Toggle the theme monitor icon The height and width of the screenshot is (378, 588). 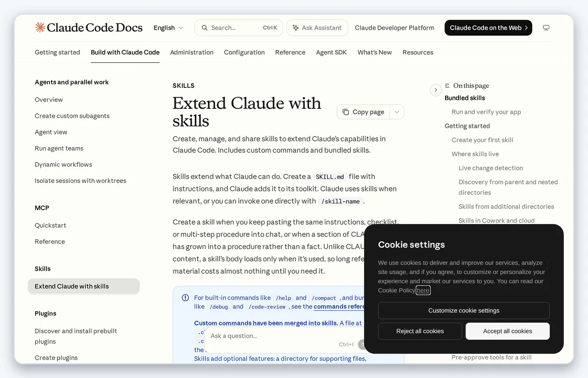point(546,28)
